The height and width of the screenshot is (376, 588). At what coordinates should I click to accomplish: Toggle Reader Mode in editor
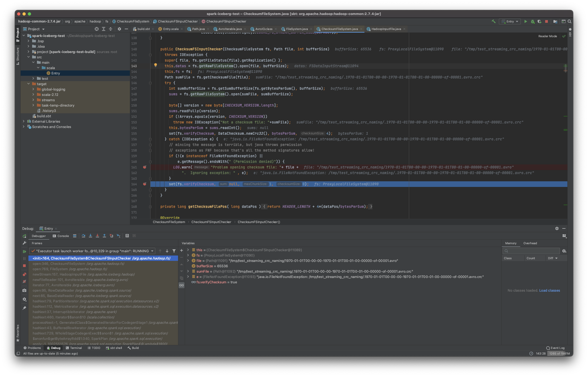pyautogui.click(x=548, y=36)
